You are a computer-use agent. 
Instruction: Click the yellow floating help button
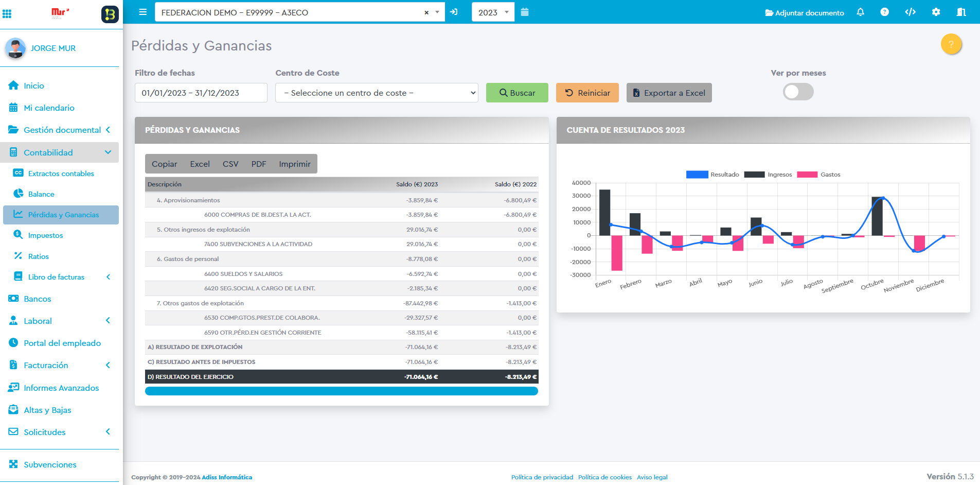click(951, 44)
